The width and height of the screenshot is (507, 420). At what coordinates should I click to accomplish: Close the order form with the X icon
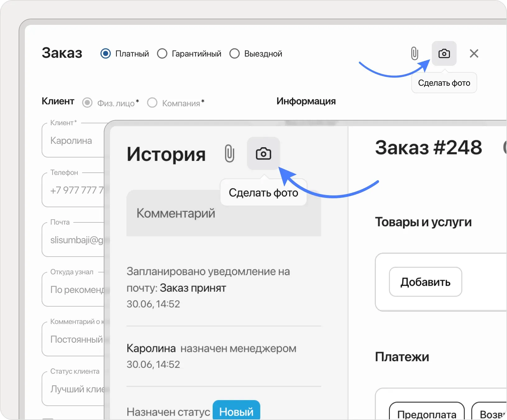(x=474, y=53)
